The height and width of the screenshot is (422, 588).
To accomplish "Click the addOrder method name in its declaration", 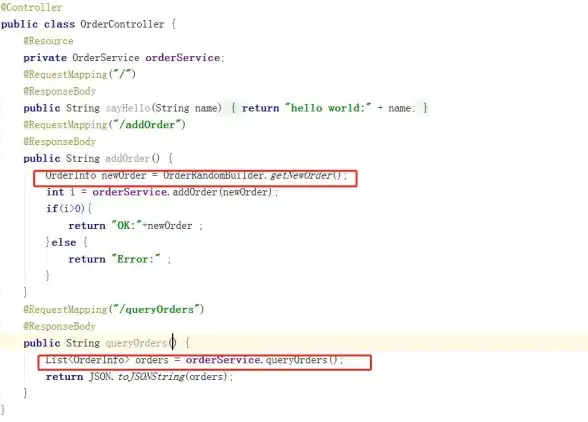I will 128,159.
